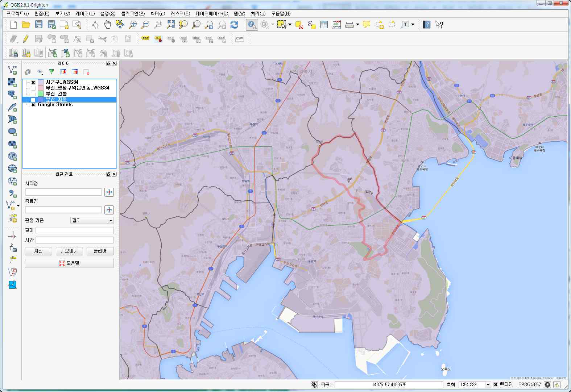The image size is (571, 392).
Task: Add delimited text layer with comma icon
Action: tap(12, 193)
